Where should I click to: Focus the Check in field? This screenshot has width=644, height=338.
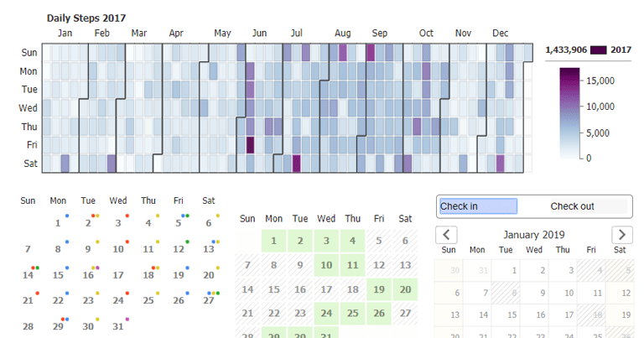click(x=477, y=206)
